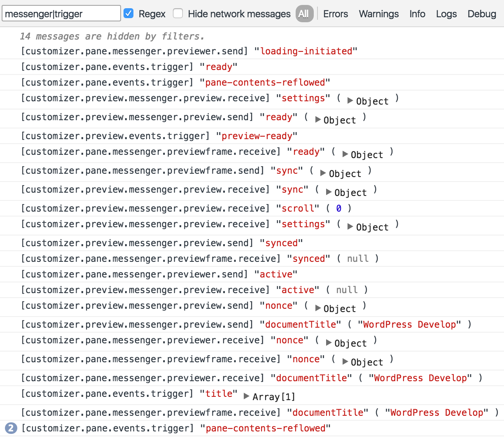Switch to Warnings filter
The height and width of the screenshot is (438, 504).
379,14
